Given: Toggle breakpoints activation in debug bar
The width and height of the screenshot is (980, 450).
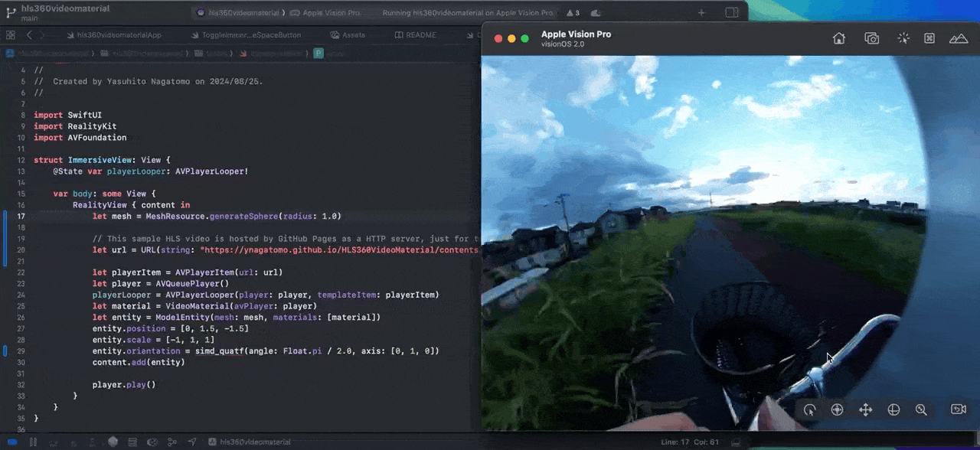Looking at the screenshot, I should click(11, 442).
